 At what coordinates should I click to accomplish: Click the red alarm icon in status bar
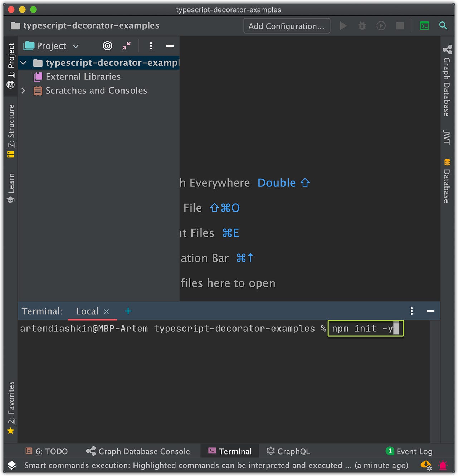443,465
